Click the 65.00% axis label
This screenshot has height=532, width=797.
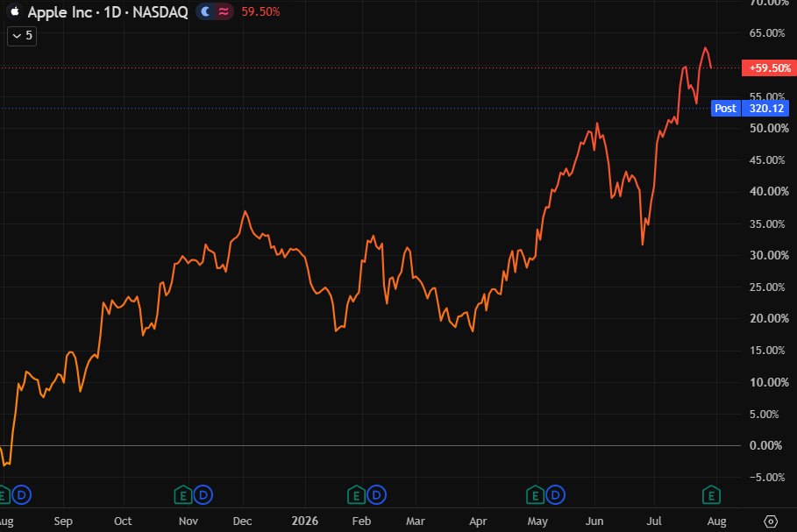tap(767, 33)
